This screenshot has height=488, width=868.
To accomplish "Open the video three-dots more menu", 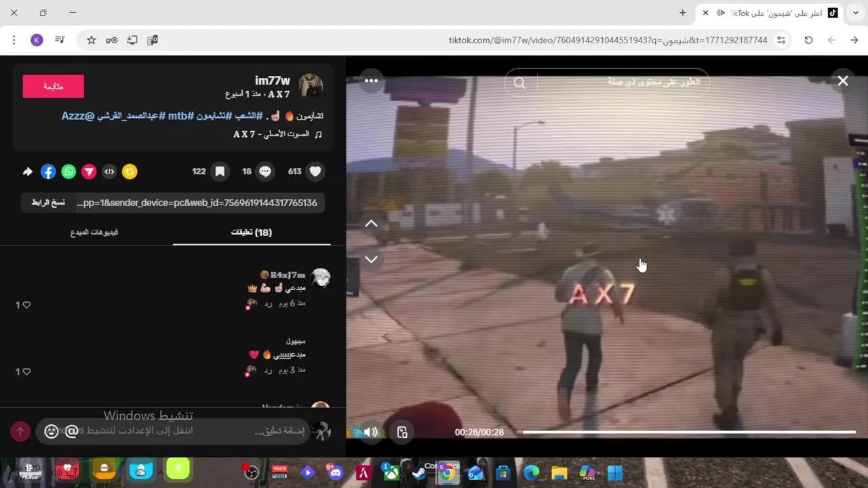I will 371,81.
